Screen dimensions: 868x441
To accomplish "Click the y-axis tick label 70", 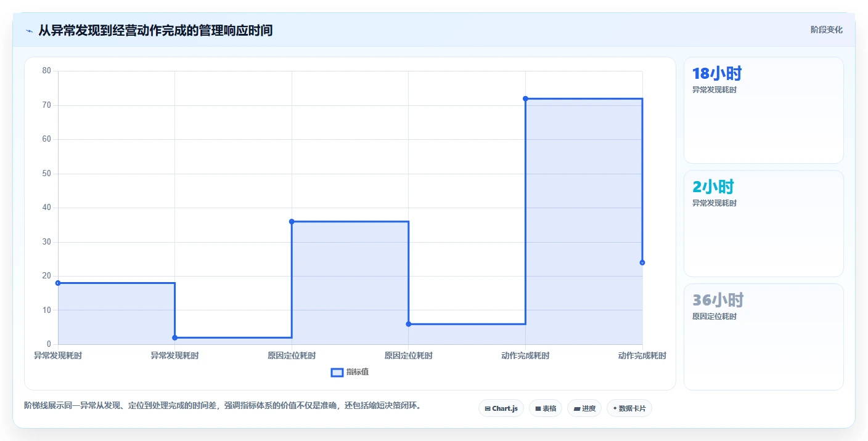I will 47,105.
